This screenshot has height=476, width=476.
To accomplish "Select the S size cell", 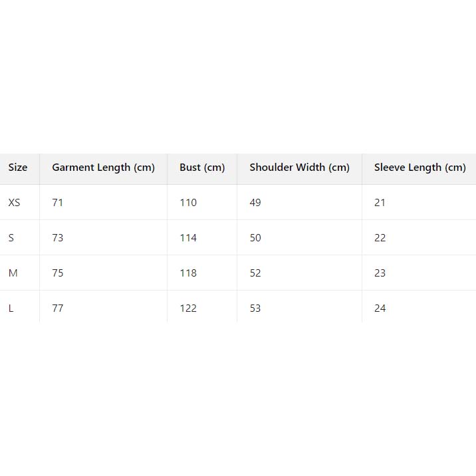I will click(x=11, y=238).
